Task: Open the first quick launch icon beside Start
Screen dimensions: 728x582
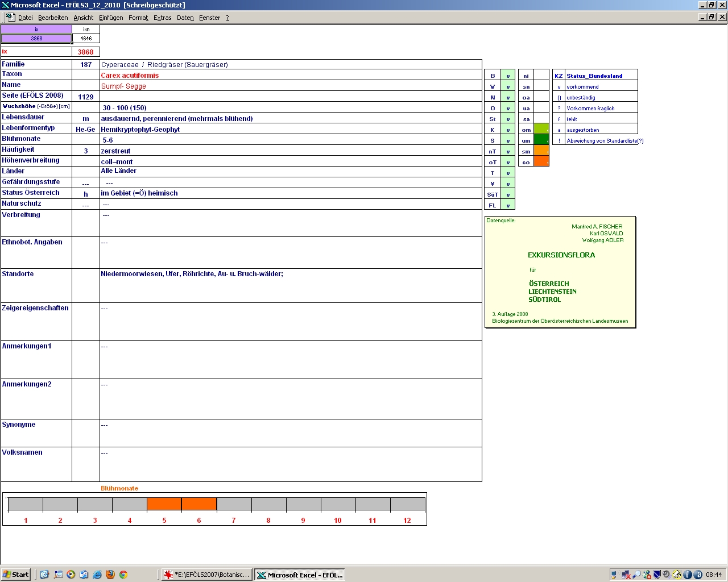Action: 45,575
